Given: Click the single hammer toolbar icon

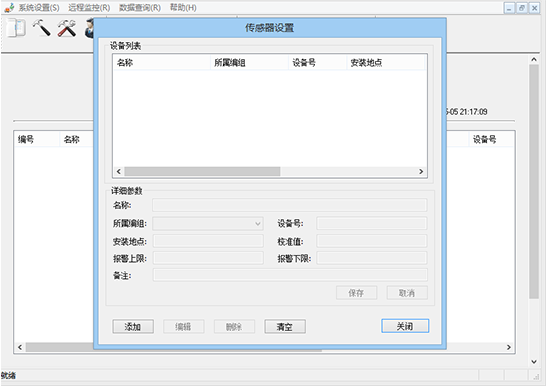Looking at the screenshot, I should point(41,28).
